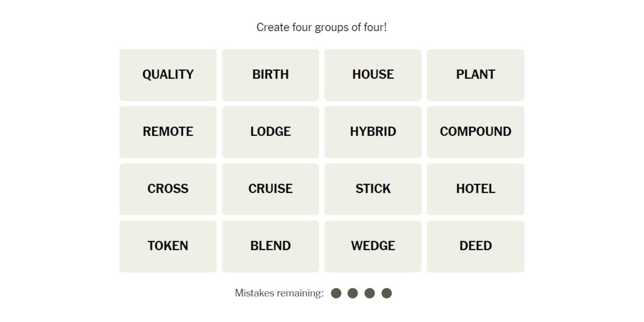This screenshot has width=644, height=322.
Task: Select the STICK word tile
Action: coord(373,189)
